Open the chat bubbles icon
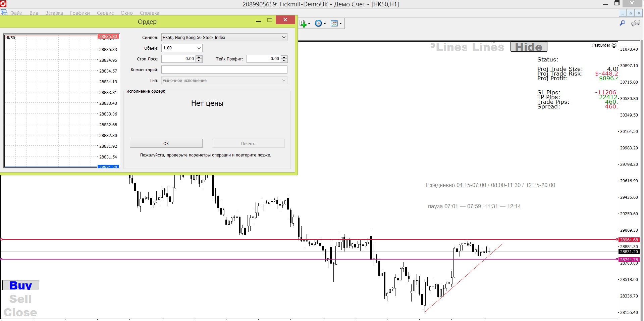 pos(635,23)
